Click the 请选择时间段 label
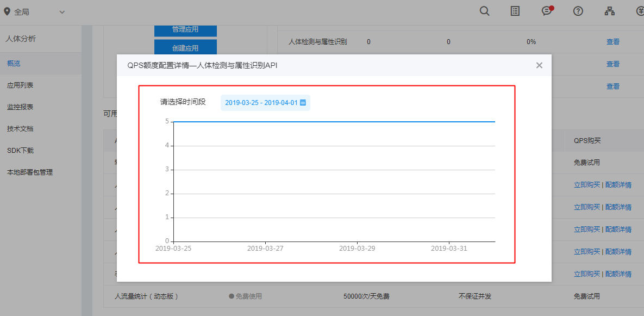644x316 pixels. coord(183,102)
